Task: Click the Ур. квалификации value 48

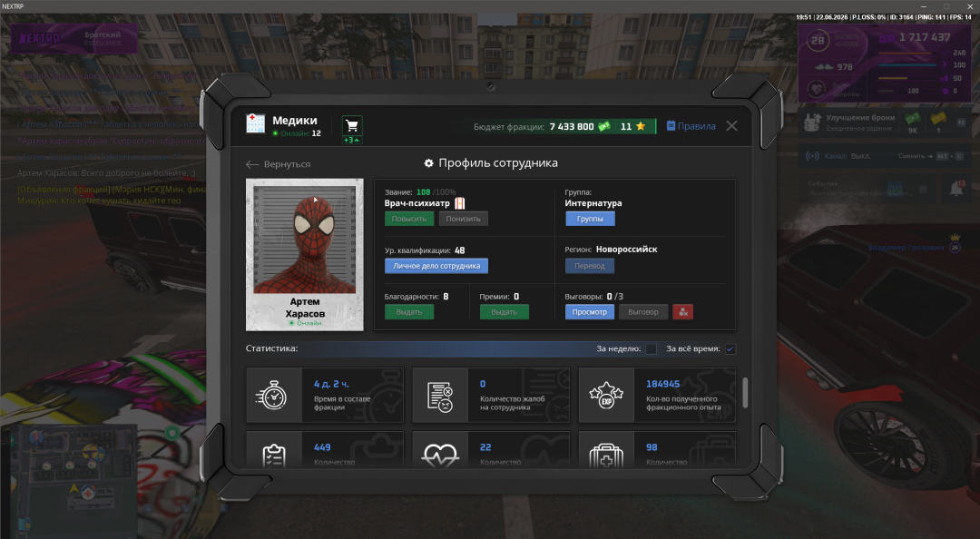Action: pyautogui.click(x=459, y=250)
